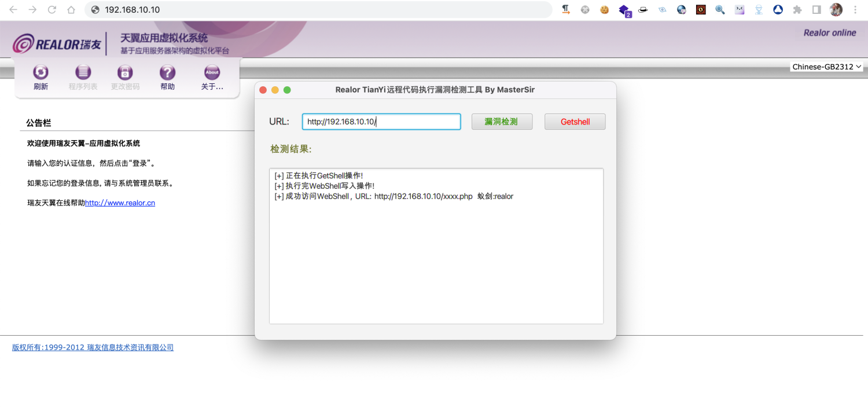
Task: Click the globe site info icon in address bar
Action: tap(95, 10)
